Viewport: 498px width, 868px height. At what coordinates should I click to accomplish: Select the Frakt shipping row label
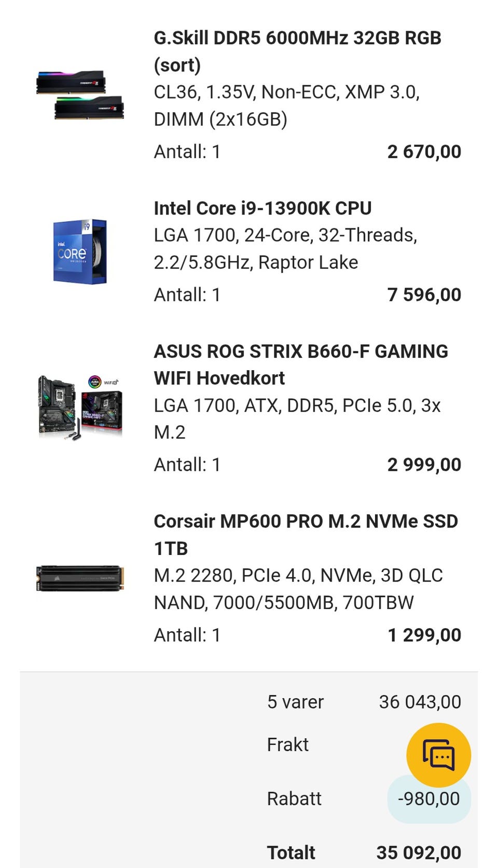(287, 744)
